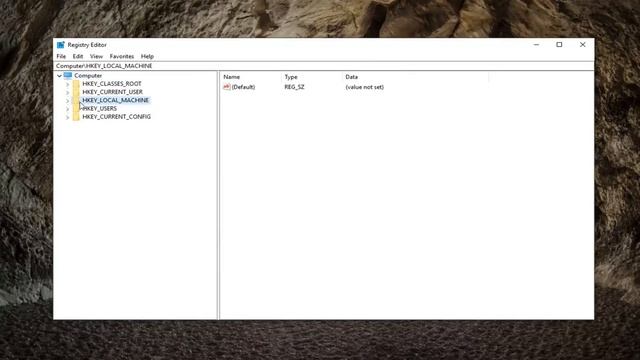The width and height of the screenshot is (640, 360).
Task: Click the Computer icon in the tree
Action: (x=68, y=76)
